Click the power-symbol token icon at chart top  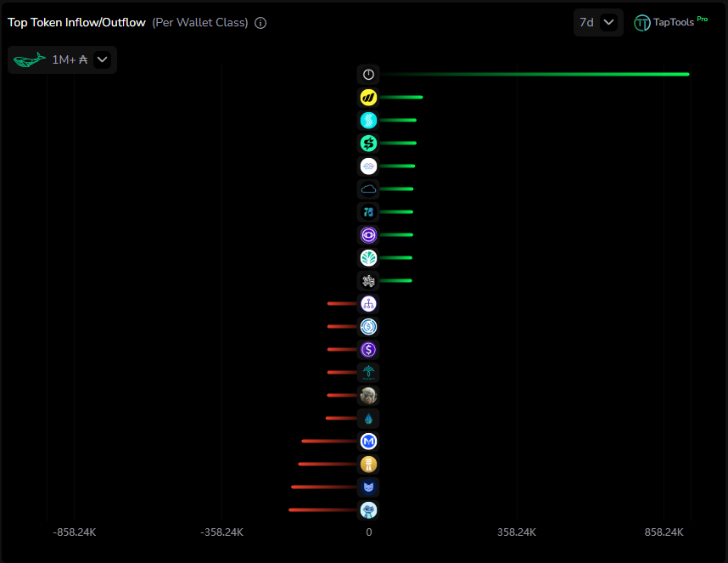click(x=368, y=75)
